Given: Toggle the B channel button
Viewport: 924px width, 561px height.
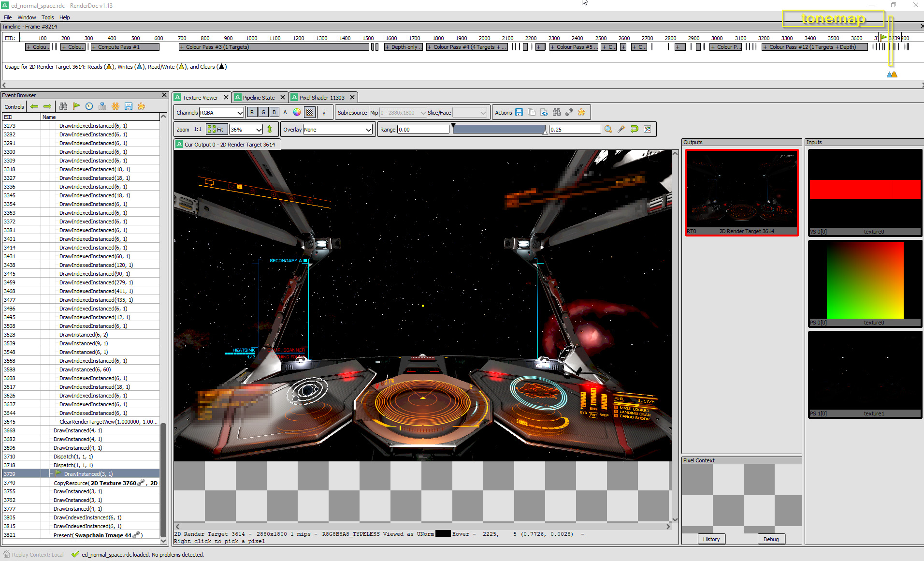Looking at the screenshot, I should (x=274, y=112).
